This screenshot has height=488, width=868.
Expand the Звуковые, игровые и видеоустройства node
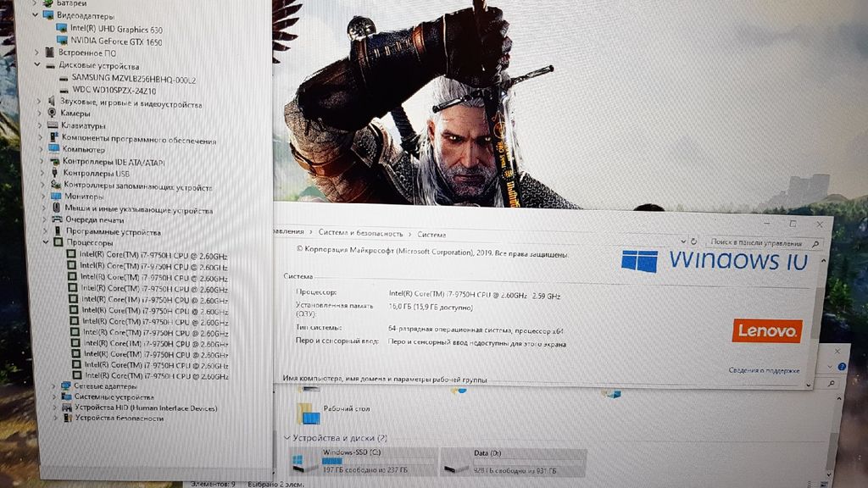click(x=39, y=102)
